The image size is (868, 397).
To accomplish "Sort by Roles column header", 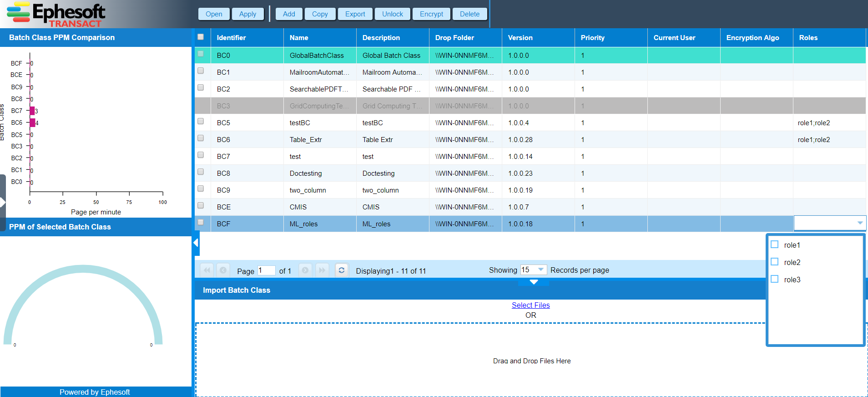I will point(829,37).
